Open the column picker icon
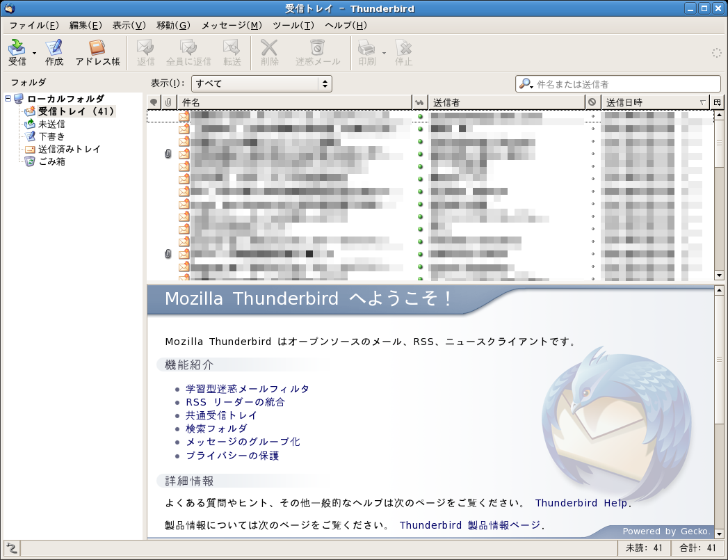The image size is (728, 560). (x=718, y=102)
